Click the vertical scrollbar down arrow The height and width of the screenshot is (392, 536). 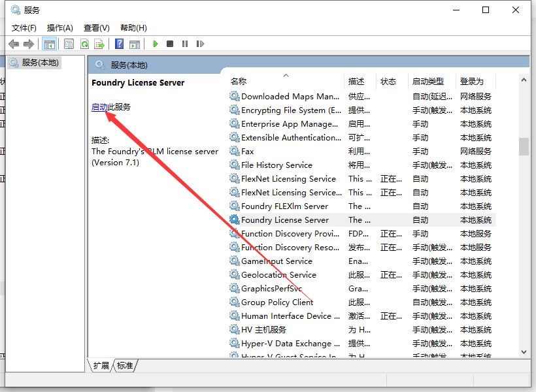[524, 352]
